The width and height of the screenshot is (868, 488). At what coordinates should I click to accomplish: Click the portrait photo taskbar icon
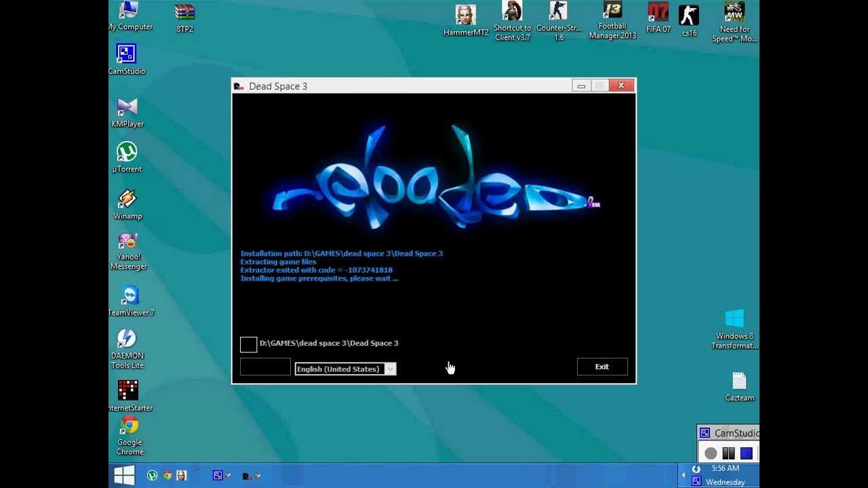pos(182,476)
